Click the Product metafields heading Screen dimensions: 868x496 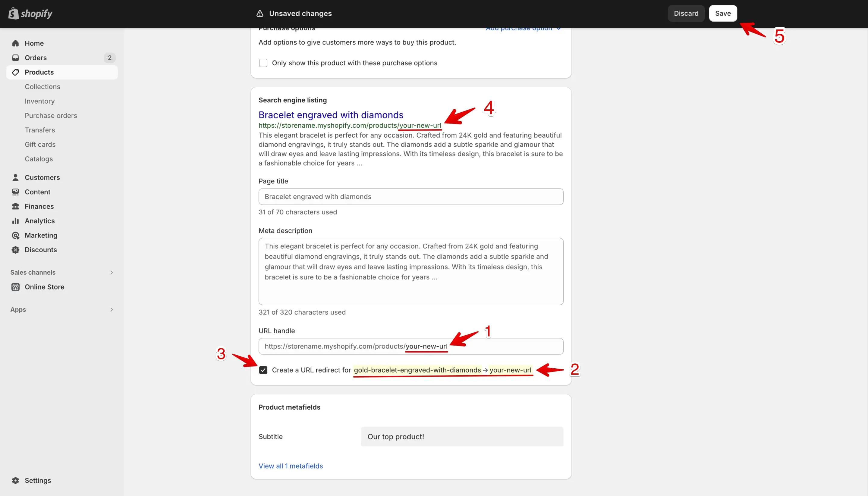pyautogui.click(x=289, y=407)
